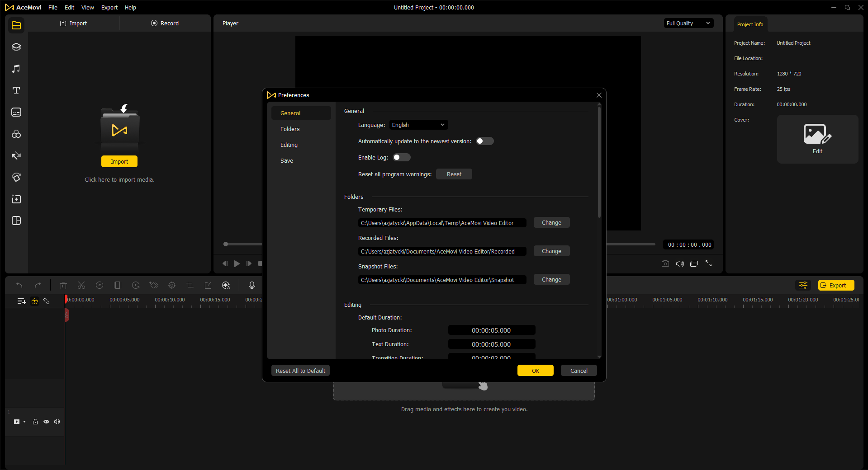Click the player progress slider handle

pos(226,244)
